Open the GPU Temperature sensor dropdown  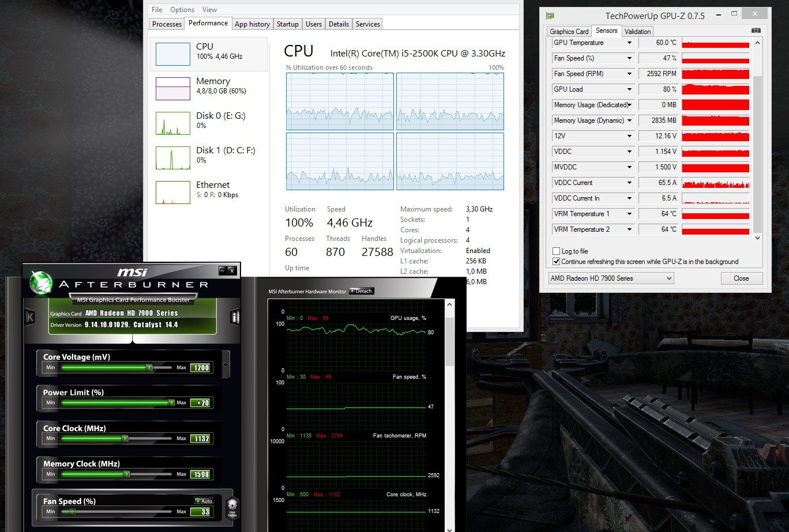(x=630, y=43)
